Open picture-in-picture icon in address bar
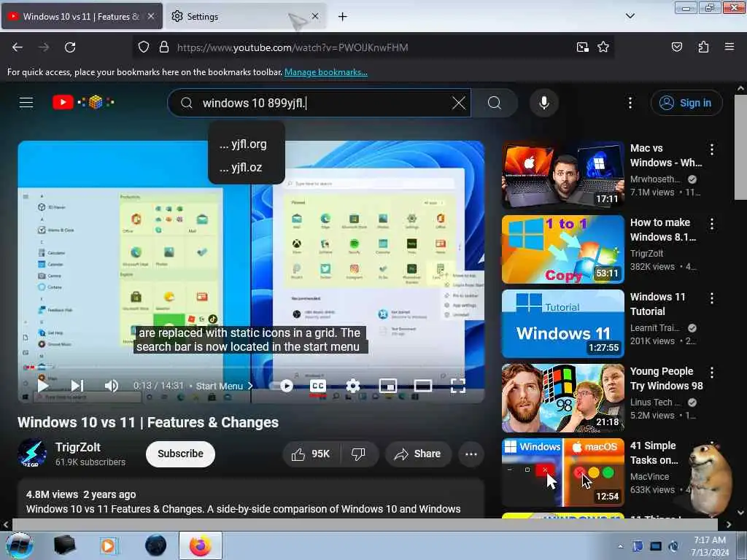Image resolution: width=747 pixels, height=560 pixels. (x=582, y=47)
